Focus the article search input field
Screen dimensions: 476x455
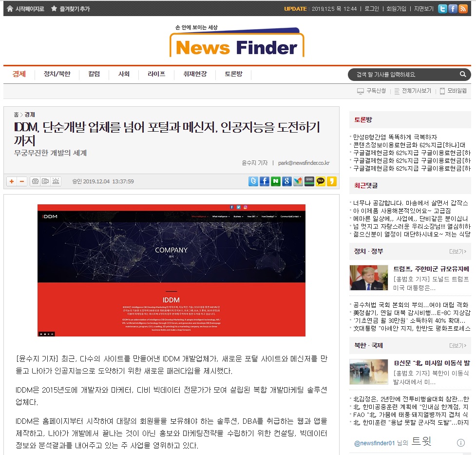click(x=404, y=75)
